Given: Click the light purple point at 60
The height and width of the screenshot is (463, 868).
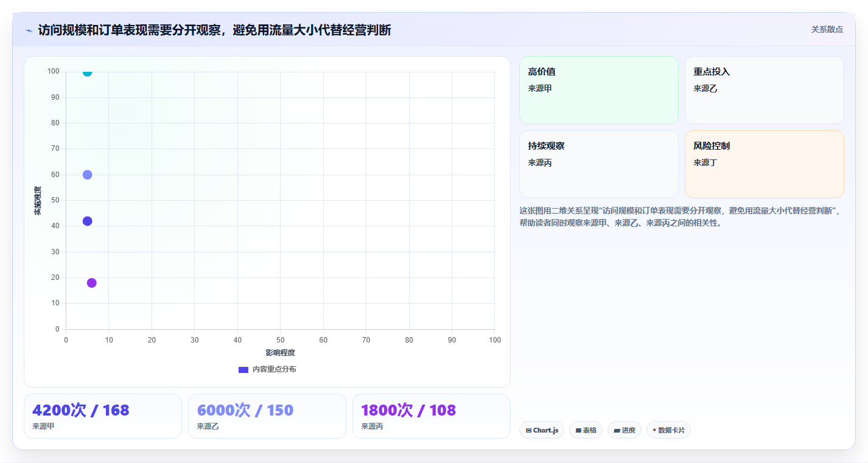Looking at the screenshot, I should coord(87,175).
